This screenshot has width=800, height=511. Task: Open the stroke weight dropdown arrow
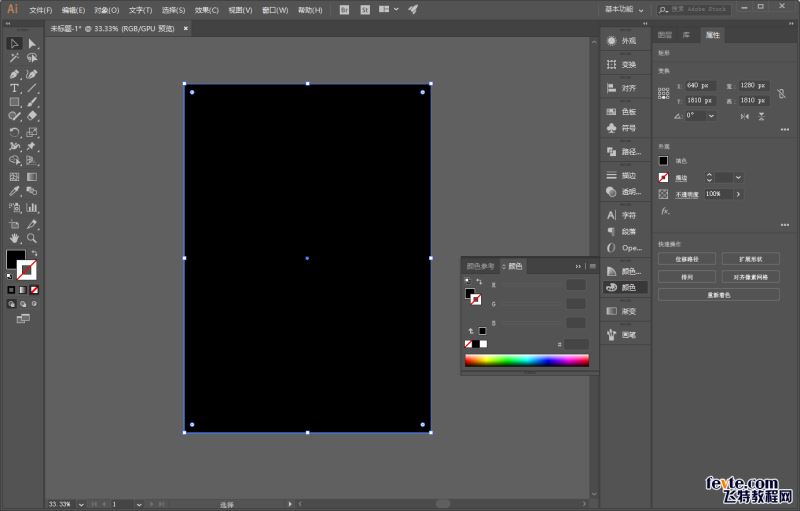point(738,177)
